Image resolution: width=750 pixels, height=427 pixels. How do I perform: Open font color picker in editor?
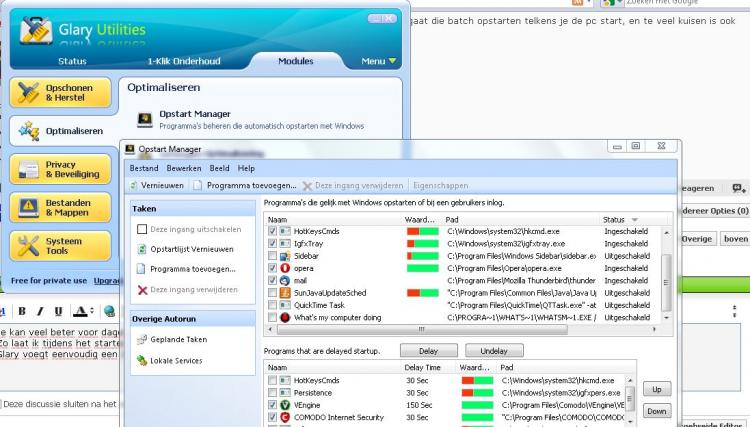click(84, 311)
